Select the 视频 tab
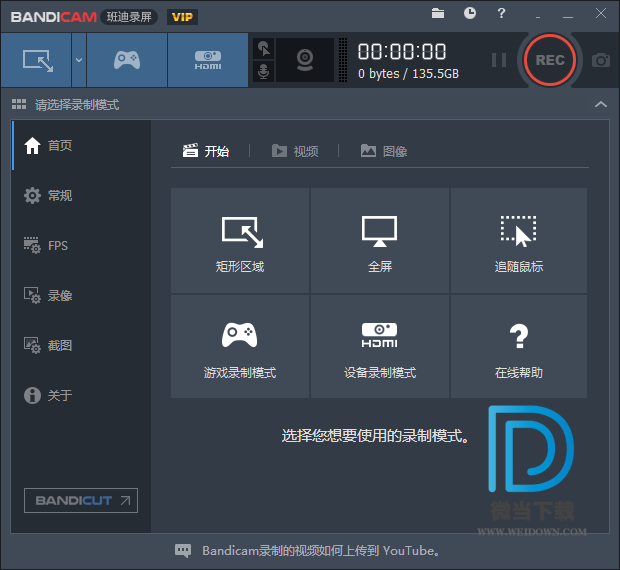Screen dimensions: 620x570 [x=295, y=151]
